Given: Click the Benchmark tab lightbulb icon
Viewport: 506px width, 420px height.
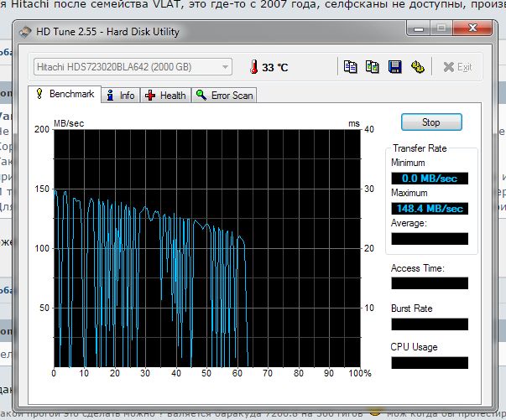Looking at the screenshot, I should [39, 94].
